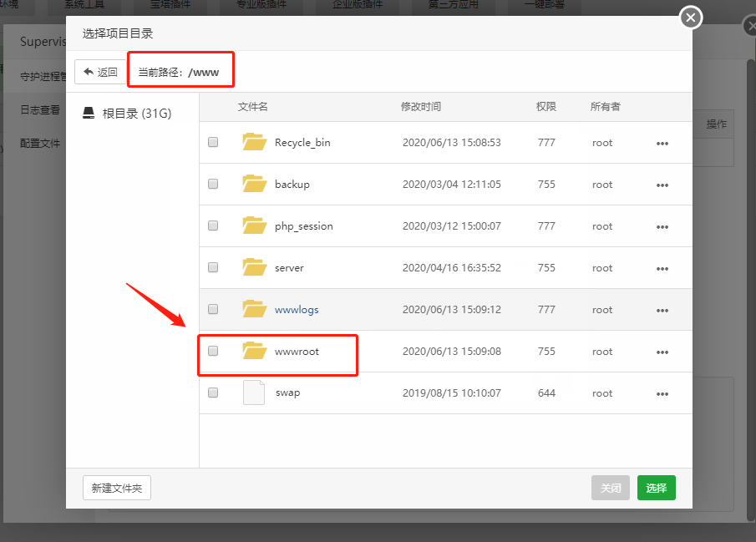Click date 2020/03/12 15:00:07
The height and width of the screenshot is (542, 756).
click(452, 225)
